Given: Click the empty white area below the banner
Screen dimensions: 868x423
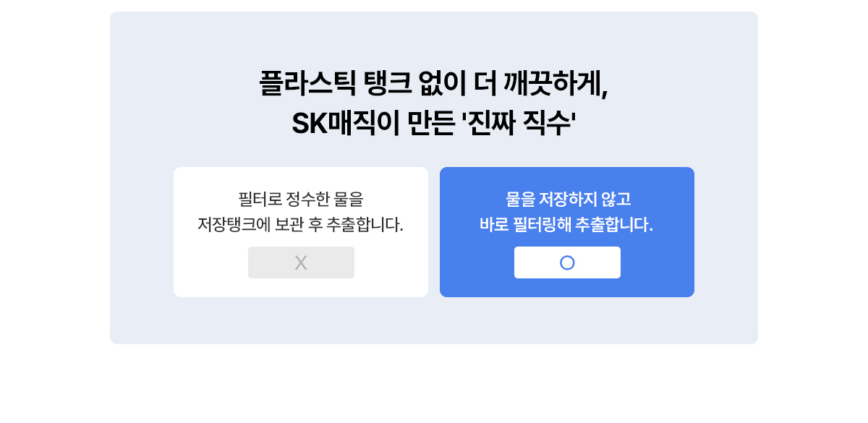Looking at the screenshot, I should tap(434, 383).
